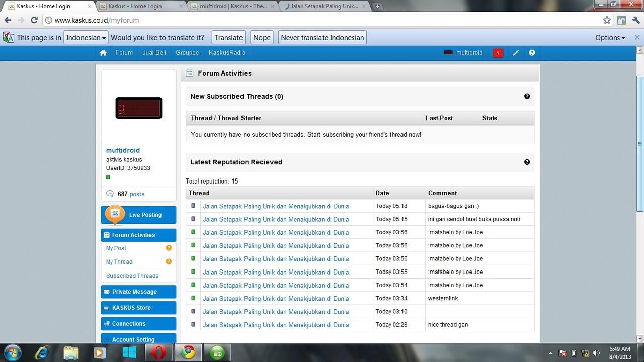644x362 pixels.
Task: Open thread link in Today 03:34 row
Action: tap(276, 298)
